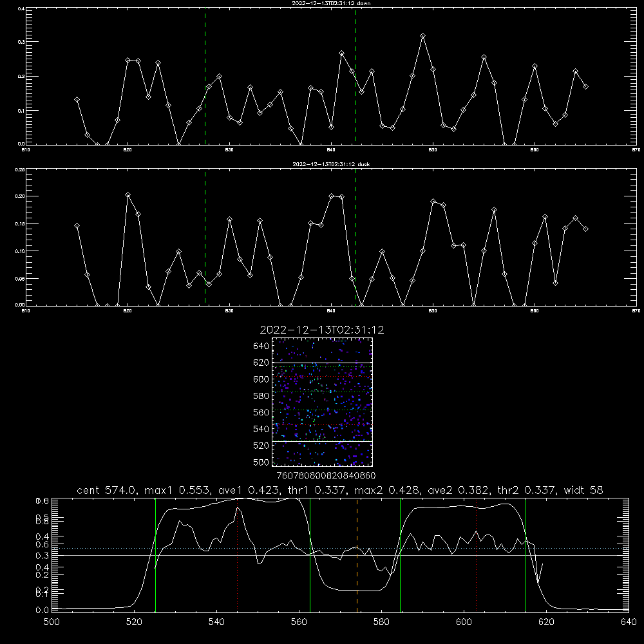This screenshot has width=644, height=644.
Task: Click the "0.4" y-axis label of dawn plot
Action: pyautogui.click(x=20, y=8)
